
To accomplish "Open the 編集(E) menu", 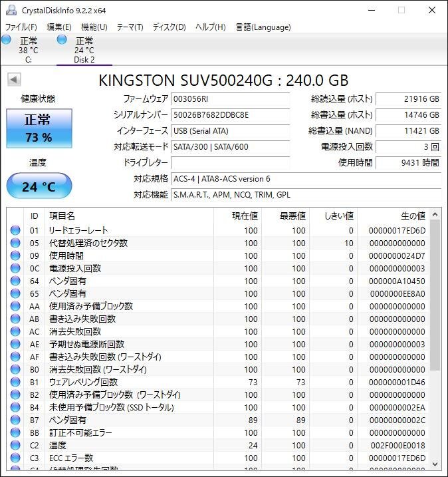I will (59, 27).
